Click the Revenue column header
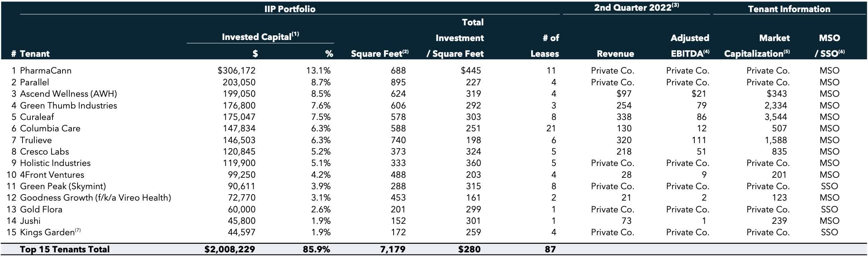Image resolution: width=868 pixels, height=257 pixels. pyautogui.click(x=615, y=54)
